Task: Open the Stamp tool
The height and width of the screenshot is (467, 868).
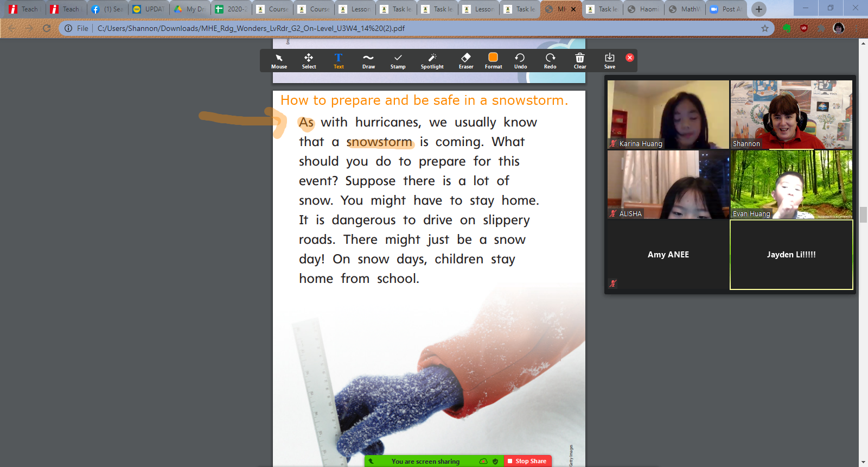Action: pos(398,61)
